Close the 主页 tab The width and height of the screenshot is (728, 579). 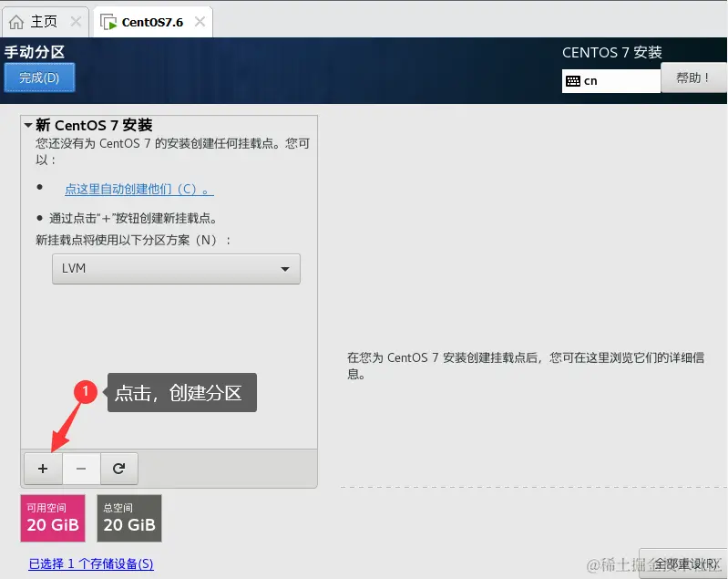76,21
